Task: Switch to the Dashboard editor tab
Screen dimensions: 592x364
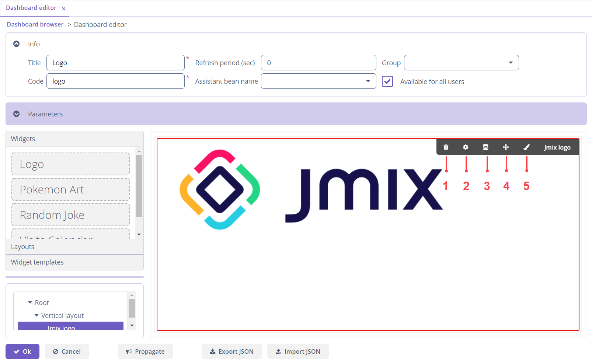Action: click(x=31, y=8)
